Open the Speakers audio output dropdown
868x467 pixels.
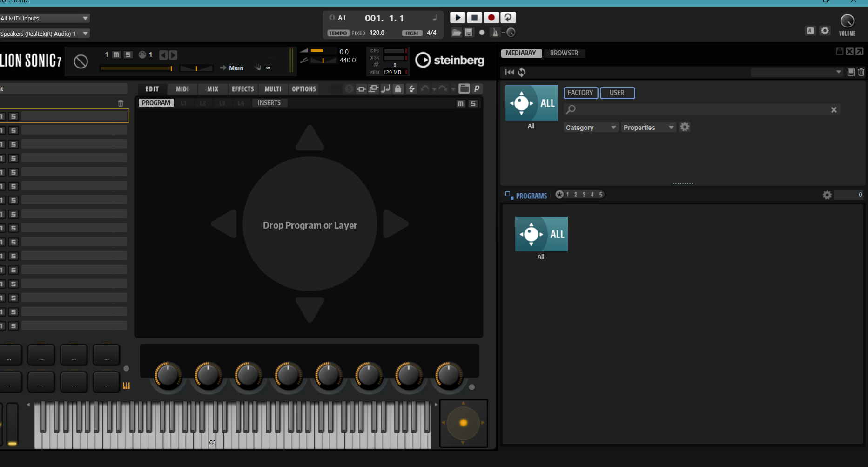click(44, 34)
